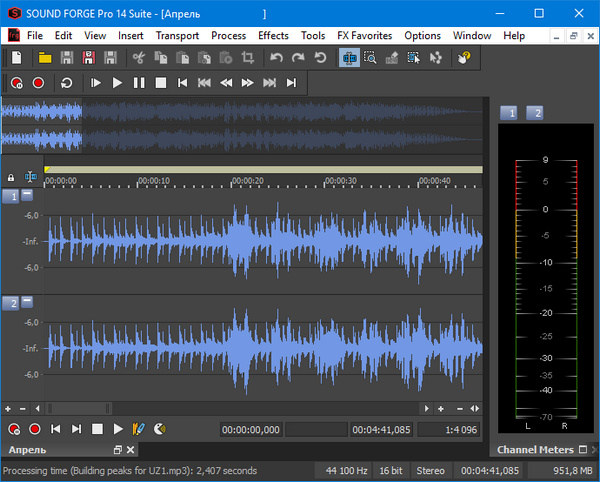Image resolution: width=600 pixels, height=482 pixels.
Task: Click the Undo arrow icon
Action: 277,58
